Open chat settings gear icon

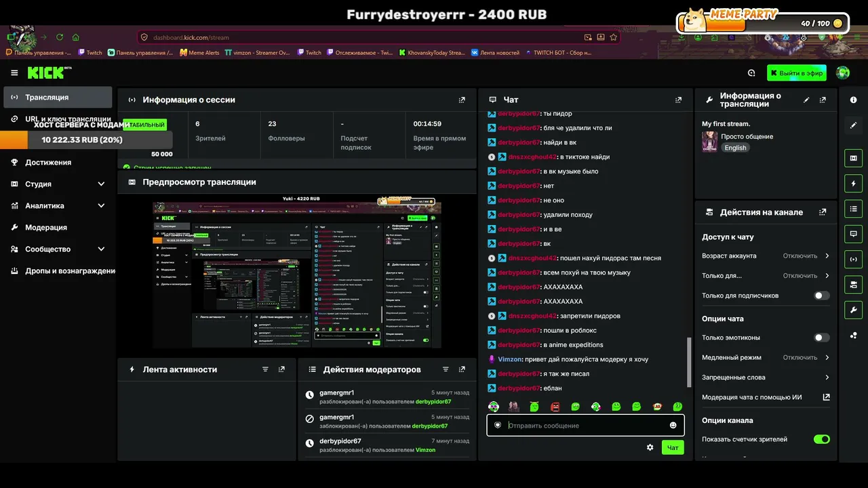650,447
